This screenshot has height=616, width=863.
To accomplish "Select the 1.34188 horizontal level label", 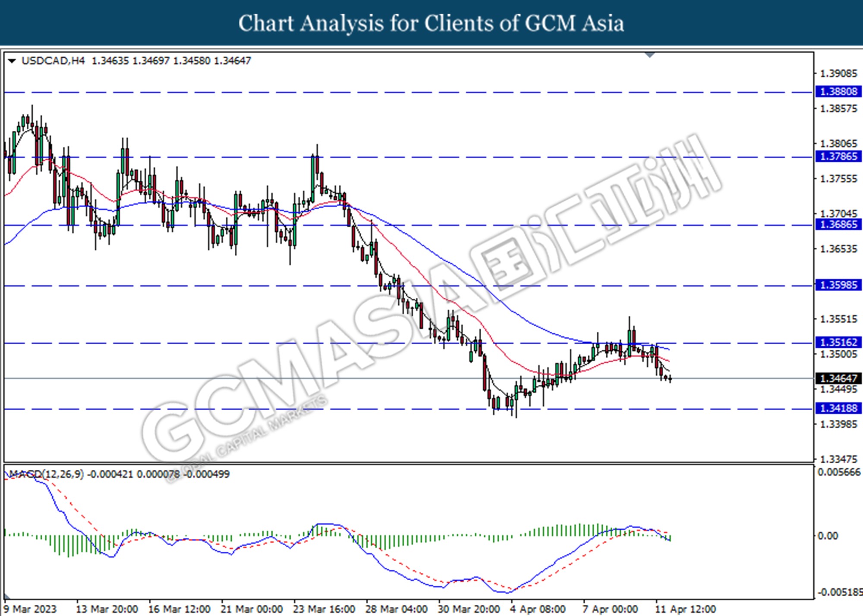I will tap(838, 408).
